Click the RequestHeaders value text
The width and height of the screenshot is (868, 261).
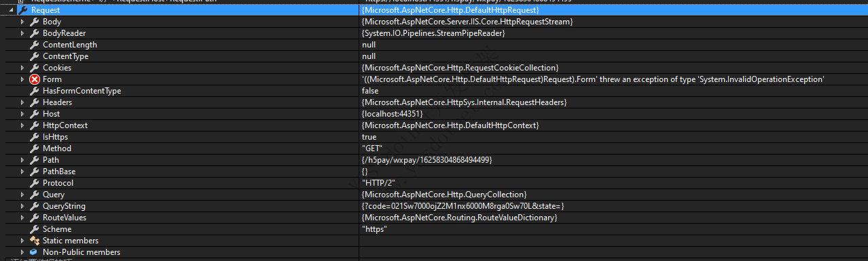pos(465,102)
